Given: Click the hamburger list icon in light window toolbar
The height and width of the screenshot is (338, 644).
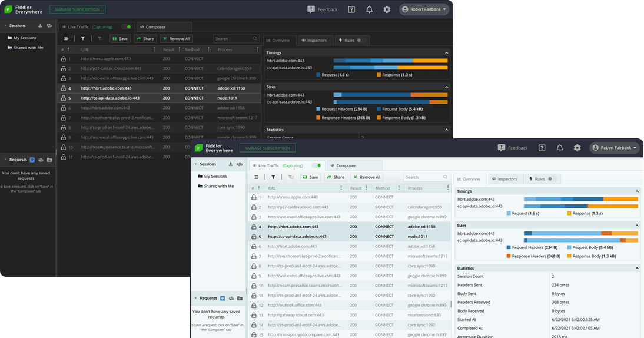Looking at the screenshot, I should coord(257,177).
